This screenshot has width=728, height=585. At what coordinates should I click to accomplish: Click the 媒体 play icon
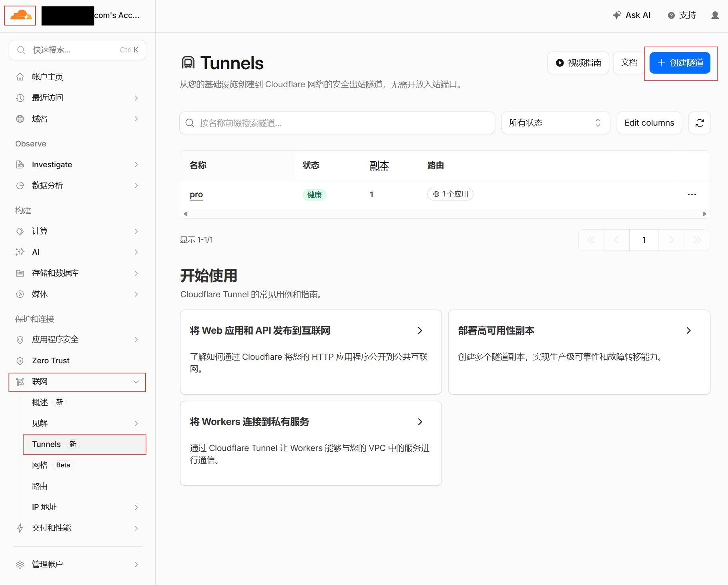pos(20,294)
